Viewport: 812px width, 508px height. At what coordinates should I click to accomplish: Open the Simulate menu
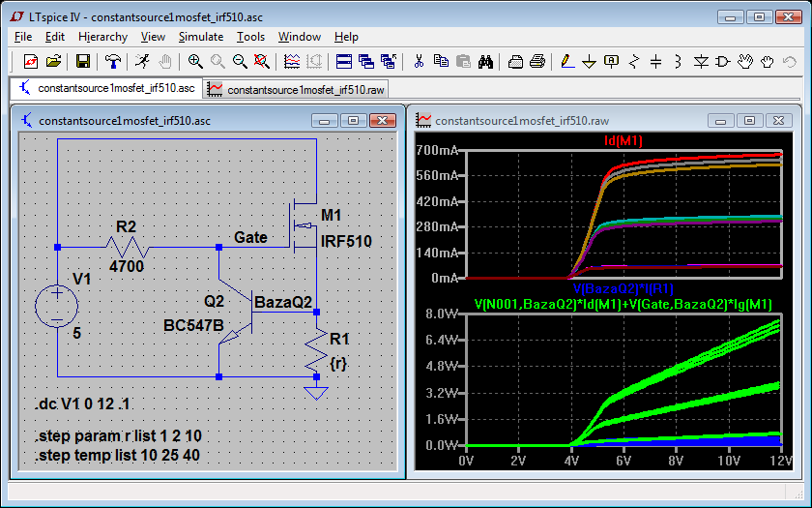pos(201,37)
